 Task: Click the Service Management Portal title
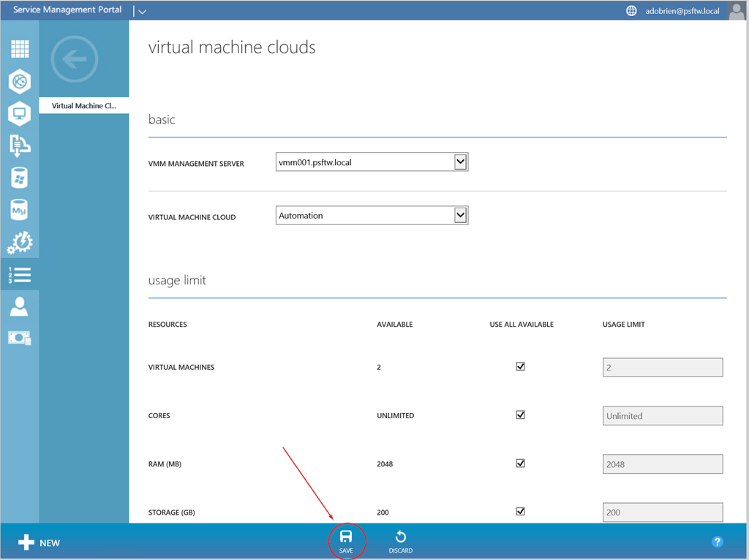pyautogui.click(x=67, y=10)
